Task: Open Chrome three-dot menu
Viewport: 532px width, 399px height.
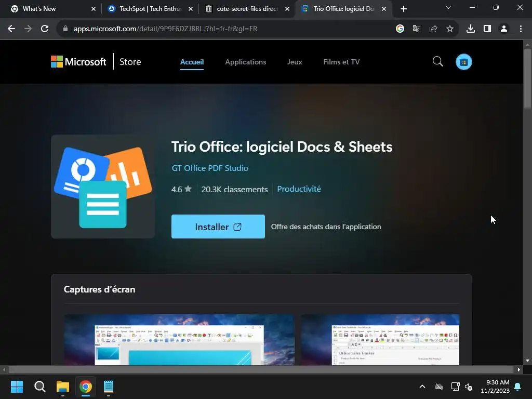Action: tap(521, 29)
